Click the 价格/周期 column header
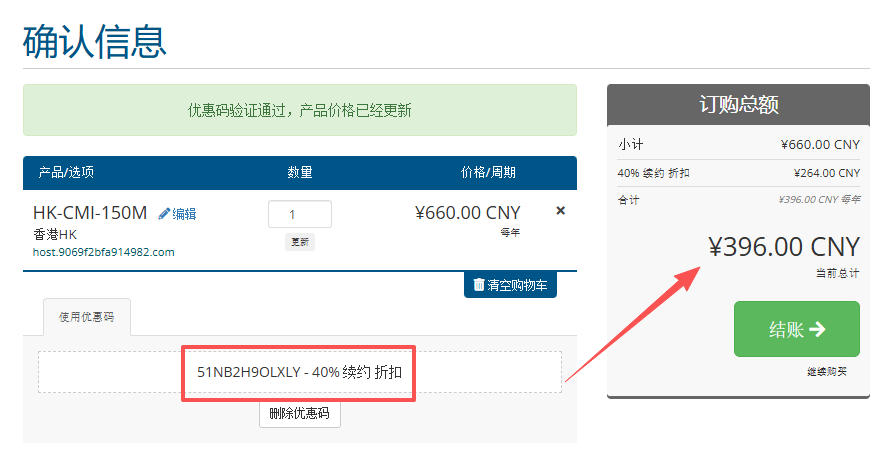This screenshot has height=472, width=883. coord(488,172)
